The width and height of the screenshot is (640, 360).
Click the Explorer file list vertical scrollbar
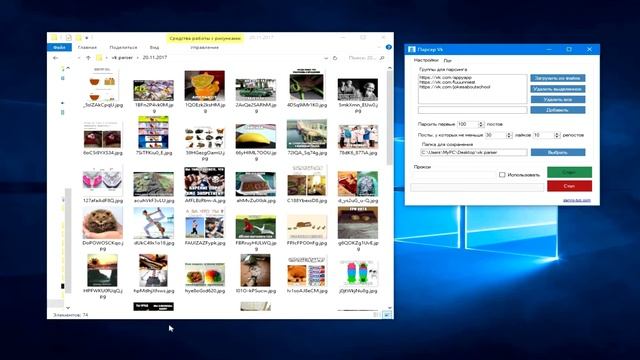tap(389, 118)
